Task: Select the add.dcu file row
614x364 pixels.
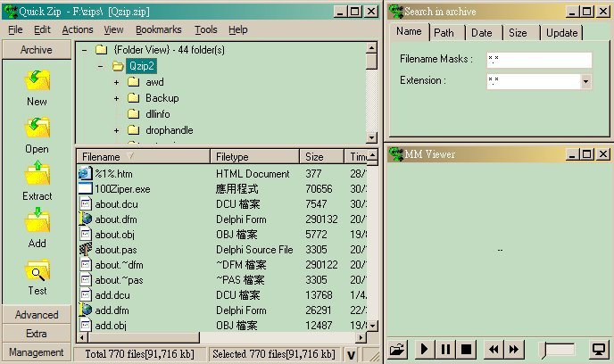Action: tap(222, 295)
